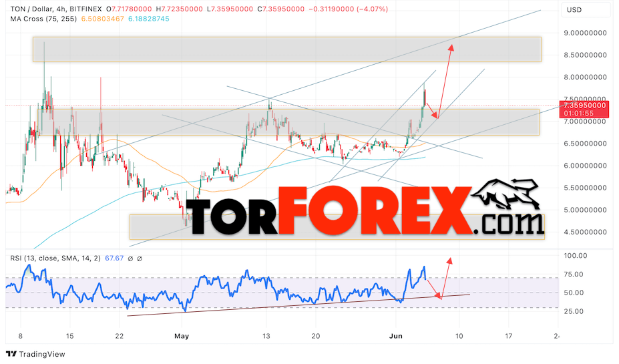The width and height of the screenshot is (619, 364).
Task: Click the 8.50000000 price axis label
Action: (586, 55)
